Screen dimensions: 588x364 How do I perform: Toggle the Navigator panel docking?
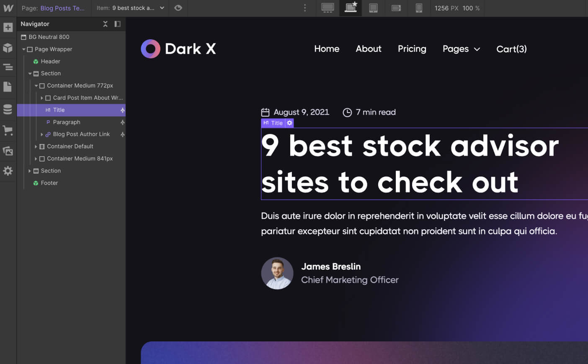pyautogui.click(x=118, y=24)
